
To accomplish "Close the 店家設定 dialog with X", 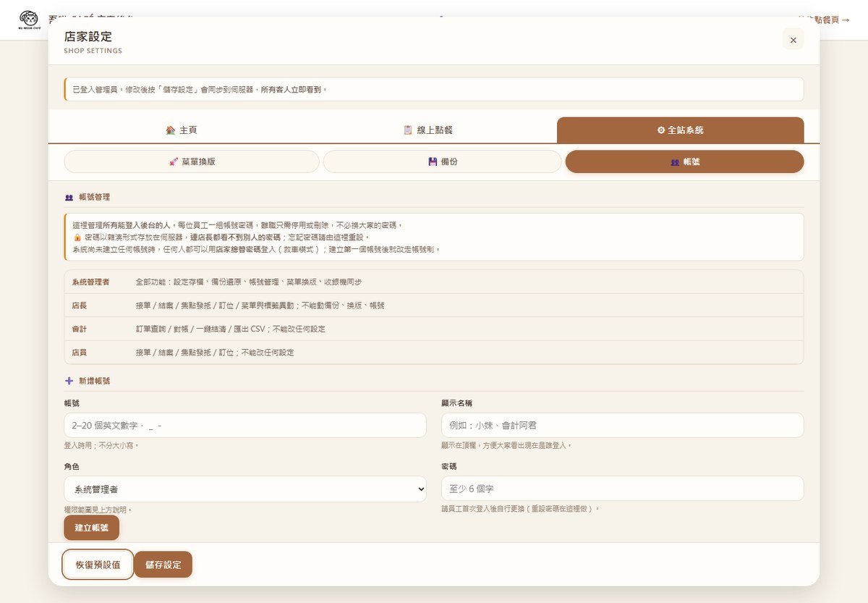I will 793,40.
